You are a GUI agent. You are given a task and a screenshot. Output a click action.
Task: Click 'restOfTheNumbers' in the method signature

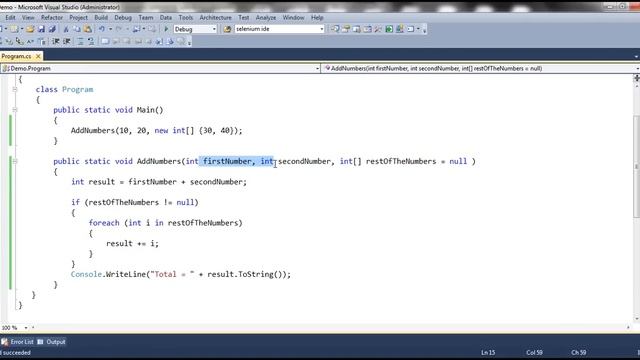[x=401, y=161]
